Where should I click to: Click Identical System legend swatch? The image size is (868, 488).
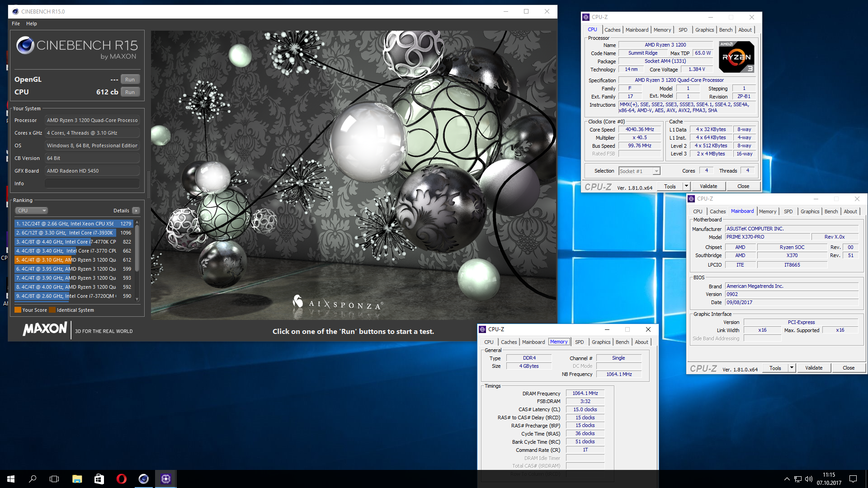52,310
